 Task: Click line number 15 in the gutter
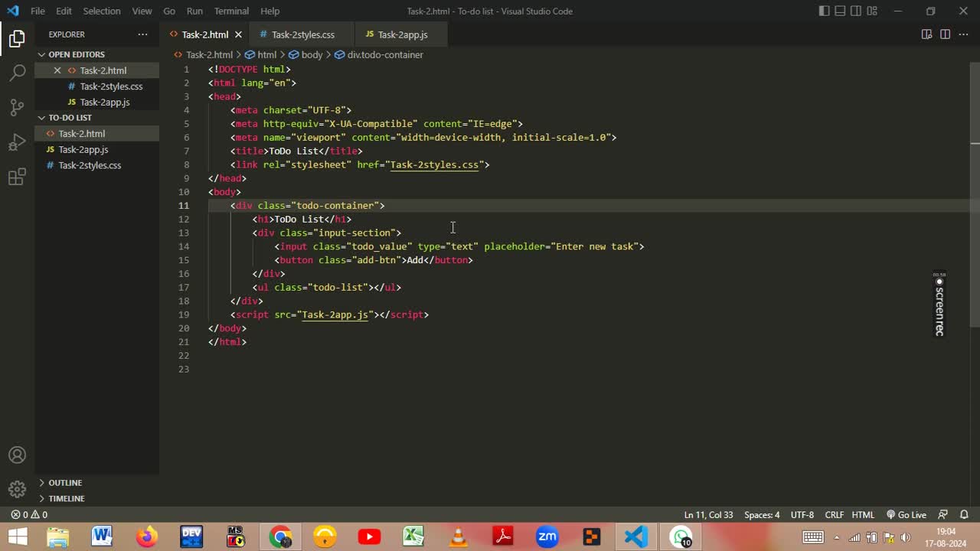pos(184,260)
